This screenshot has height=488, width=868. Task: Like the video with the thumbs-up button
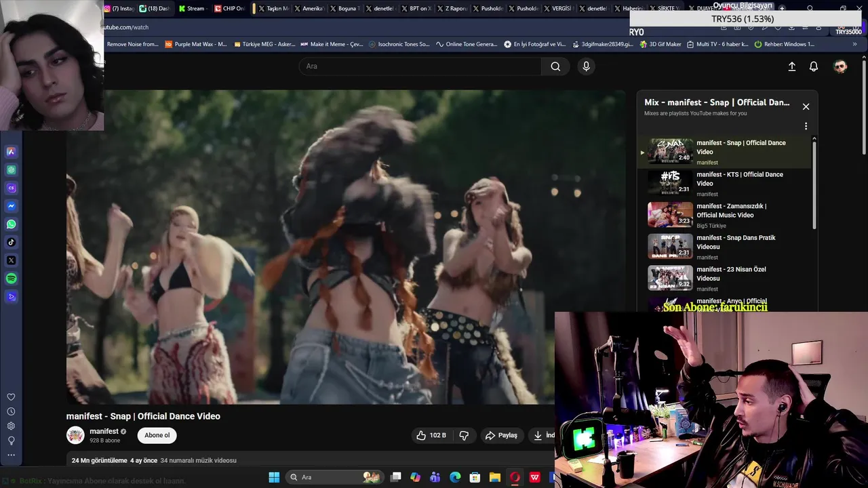coord(431,435)
